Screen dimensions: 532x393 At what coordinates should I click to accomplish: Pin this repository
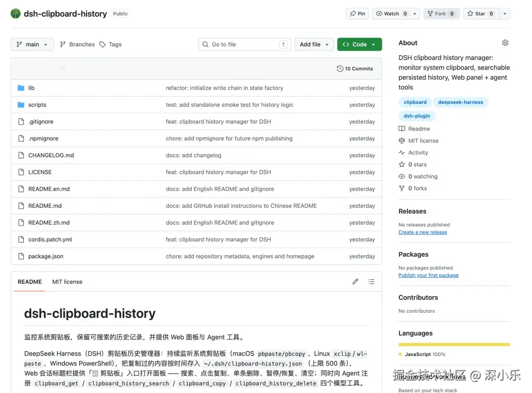pos(357,14)
